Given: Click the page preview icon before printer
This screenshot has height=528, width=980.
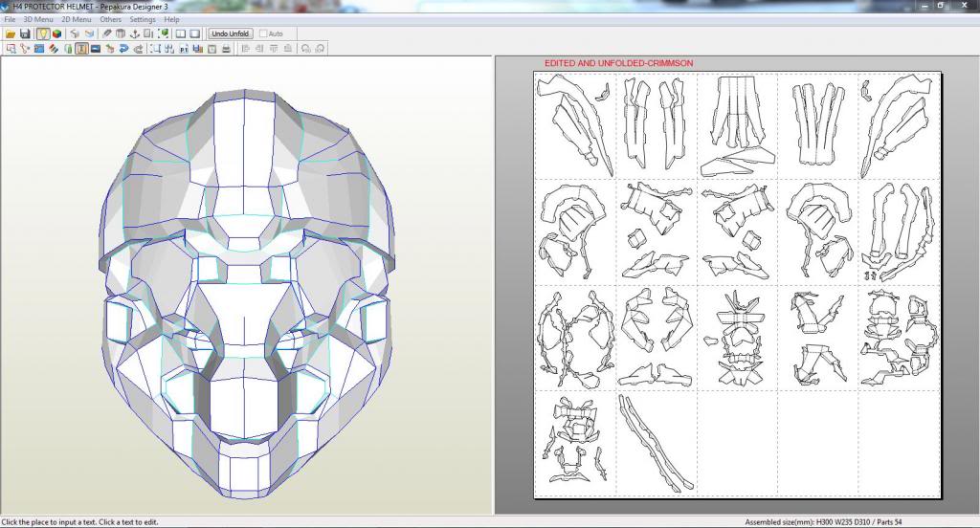Looking at the screenshot, I should pos(212,49).
